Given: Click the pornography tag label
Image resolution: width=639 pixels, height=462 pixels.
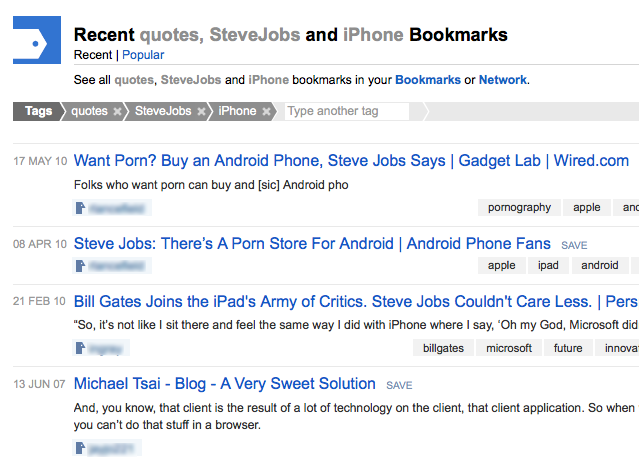Looking at the screenshot, I should (x=519, y=208).
